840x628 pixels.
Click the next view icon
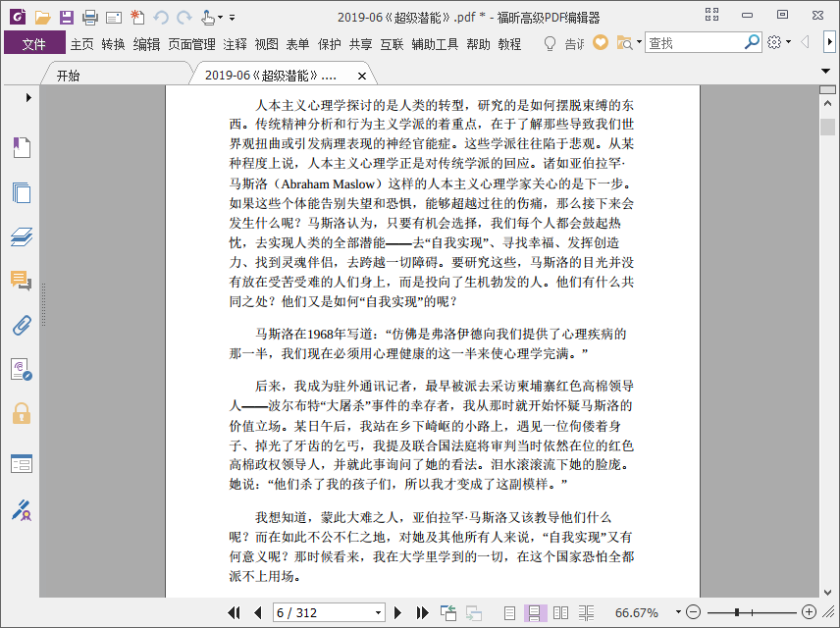(x=474, y=612)
